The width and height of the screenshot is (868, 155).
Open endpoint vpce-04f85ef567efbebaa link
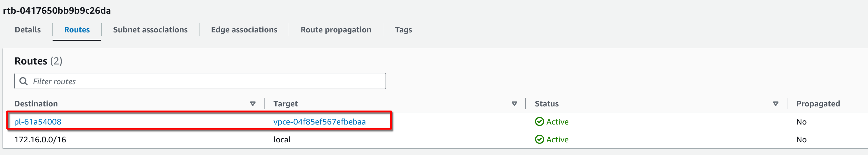point(319,122)
